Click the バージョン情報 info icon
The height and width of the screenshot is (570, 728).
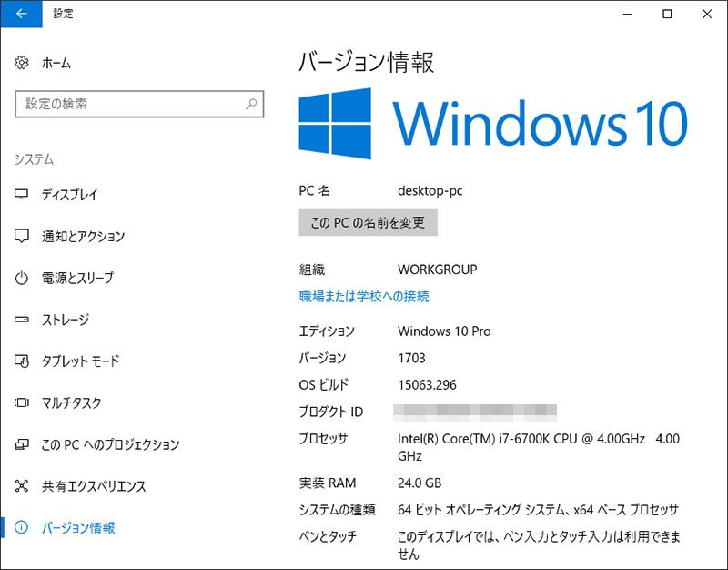tap(21, 527)
